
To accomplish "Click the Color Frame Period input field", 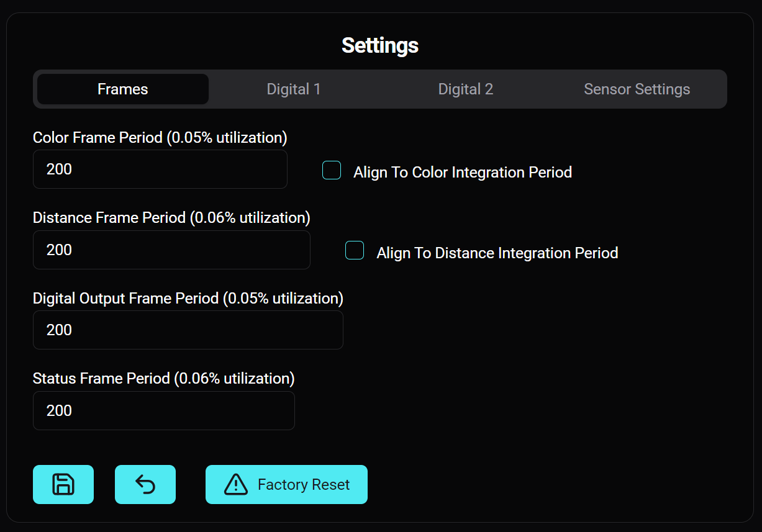I will point(160,169).
